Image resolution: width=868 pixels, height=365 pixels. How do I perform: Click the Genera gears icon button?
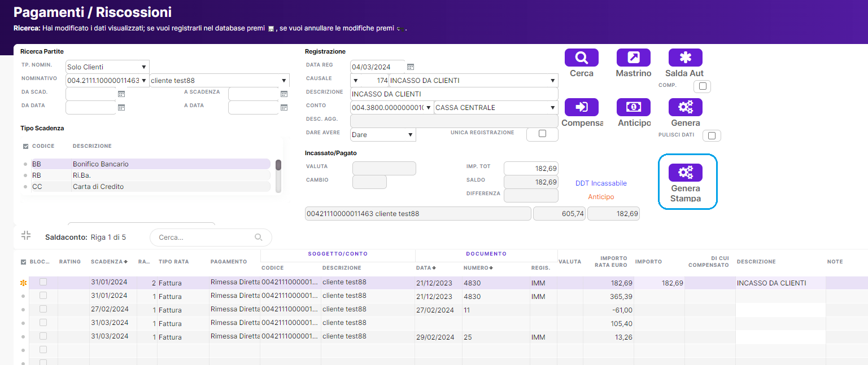coord(685,107)
